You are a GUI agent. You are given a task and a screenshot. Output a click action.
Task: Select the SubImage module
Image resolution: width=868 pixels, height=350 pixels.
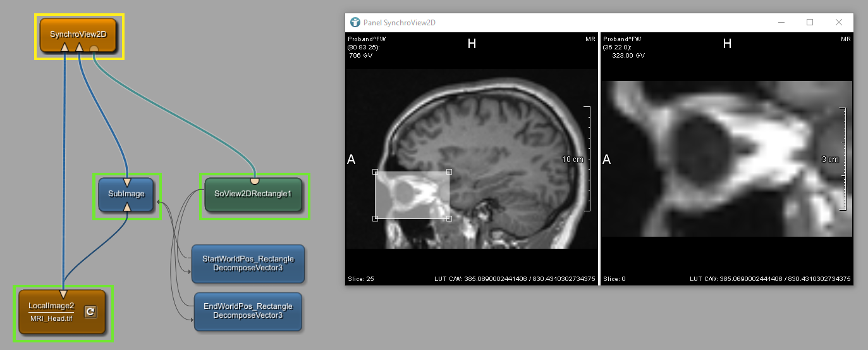(x=126, y=194)
